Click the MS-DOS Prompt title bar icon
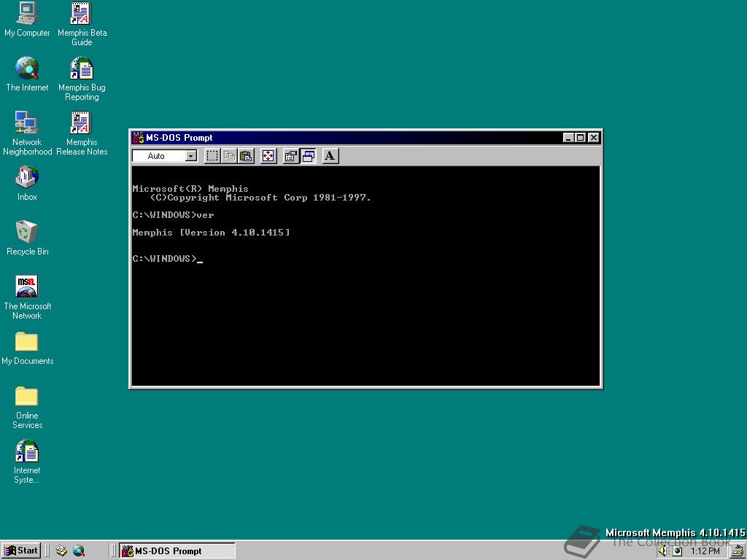 [138, 138]
